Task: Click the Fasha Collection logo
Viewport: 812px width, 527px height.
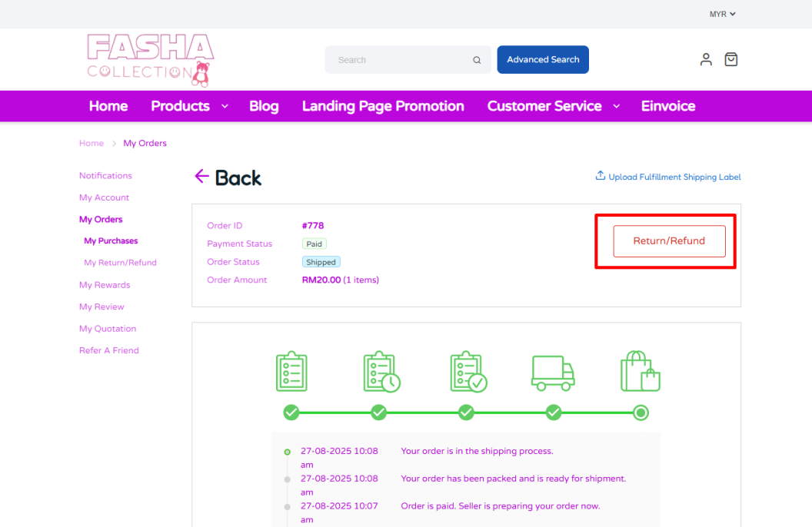Action: tap(151, 59)
